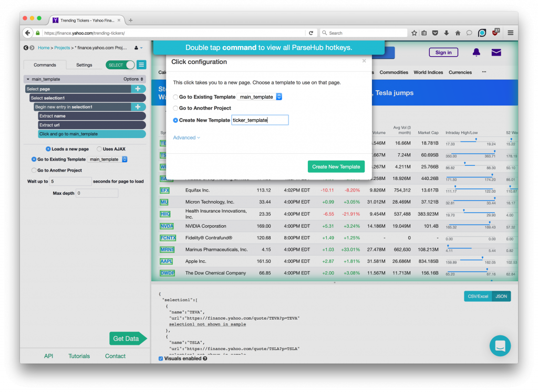
Task: Toggle the SELECT mode switch
Action: click(120, 65)
